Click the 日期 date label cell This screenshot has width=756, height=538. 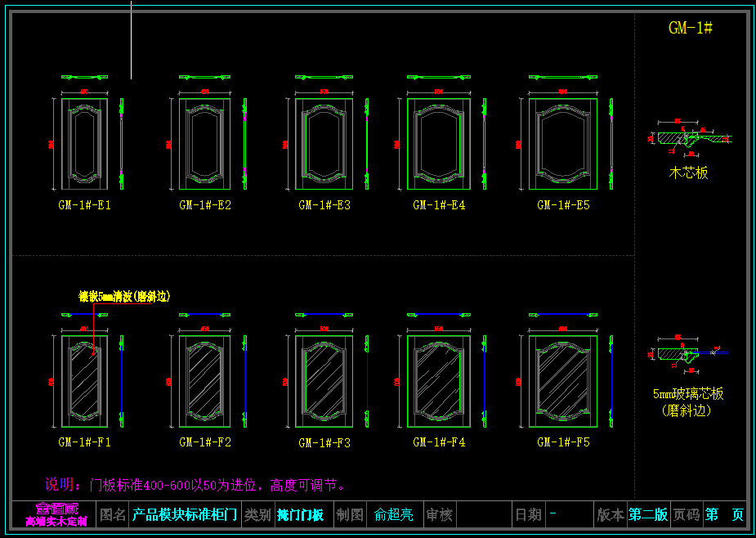[x=528, y=515]
